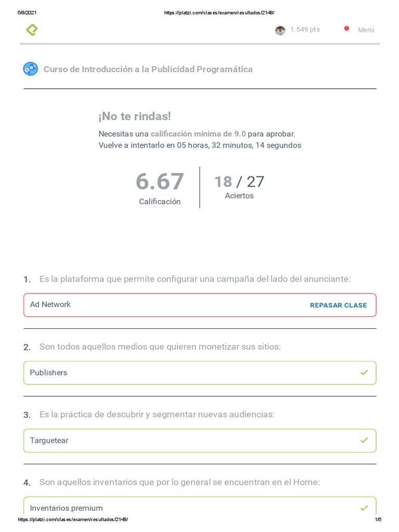Open the user profile avatar

(x=280, y=30)
